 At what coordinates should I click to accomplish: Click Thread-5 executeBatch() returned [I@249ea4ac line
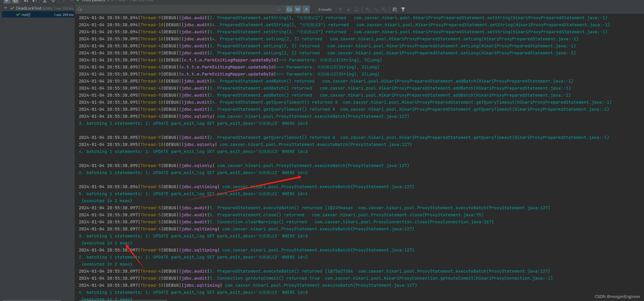tap(314, 208)
